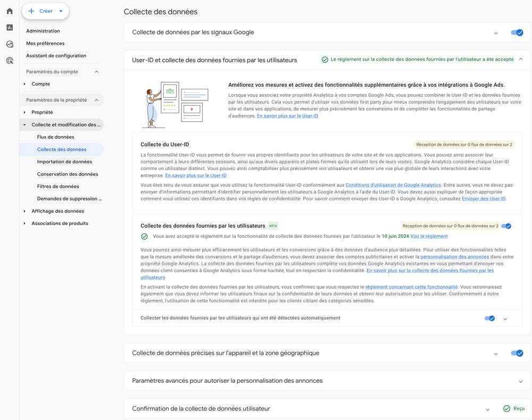Viewport: 532px width, 420px height.
Task: Toggle automatic detection of user-provided data
Action: (x=489, y=318)
